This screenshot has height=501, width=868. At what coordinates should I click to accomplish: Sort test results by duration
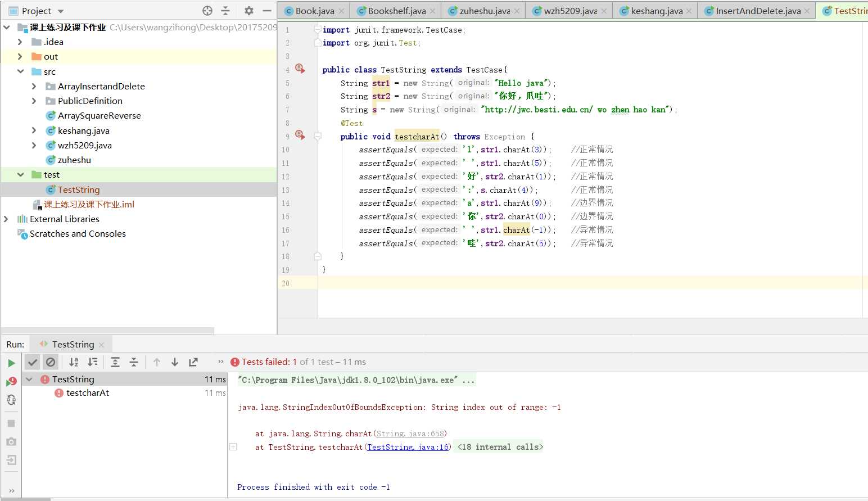[x=93, y=362]
